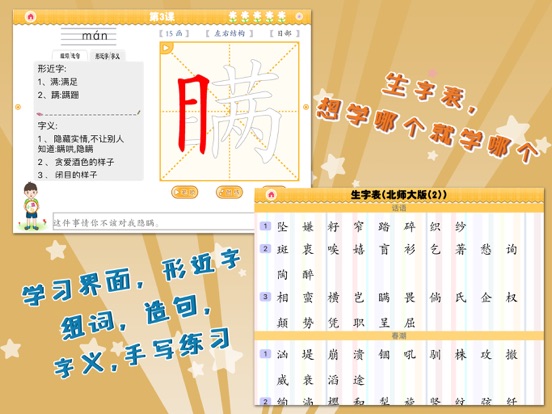Tap the radical label 目部
This screenshot has width=552, height=414.
285,33
